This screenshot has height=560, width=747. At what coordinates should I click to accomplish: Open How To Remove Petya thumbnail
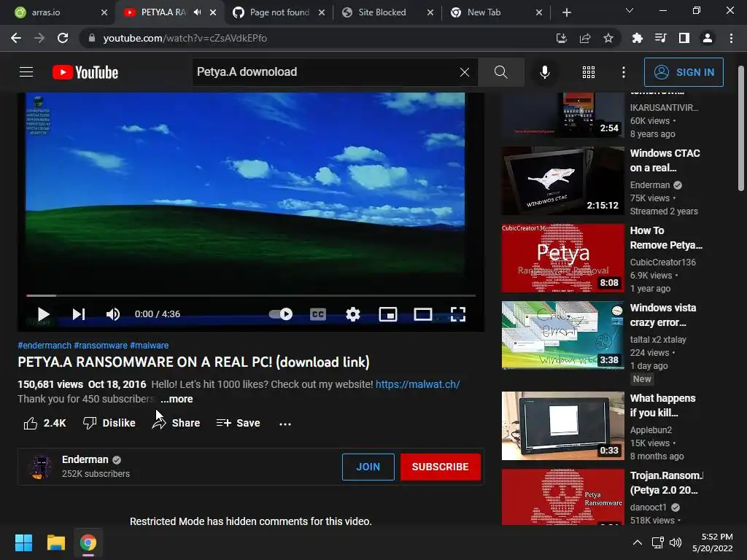tap(562, 258)
